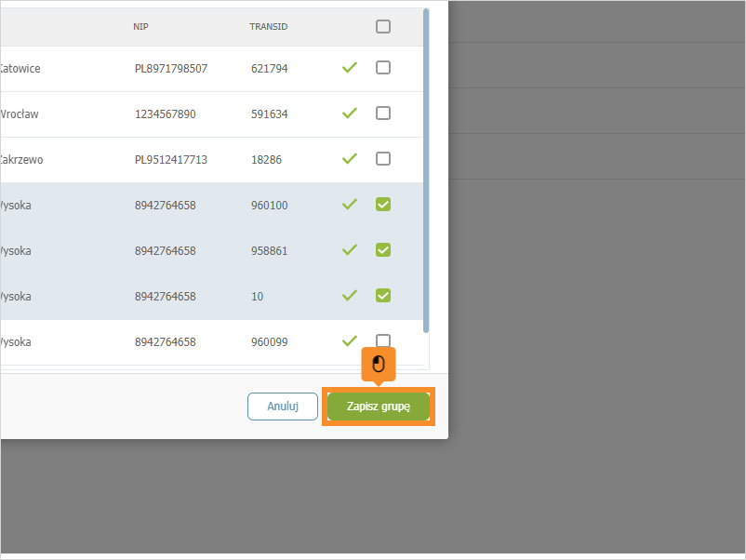
Task: Check the box for TRANSID 18286
Action: coord(383,158)
